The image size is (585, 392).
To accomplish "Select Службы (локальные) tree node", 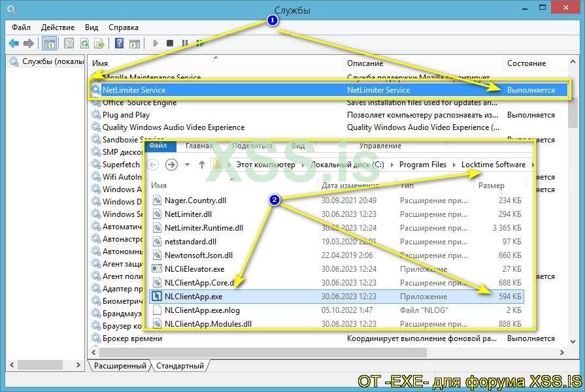I will (46, 61).
